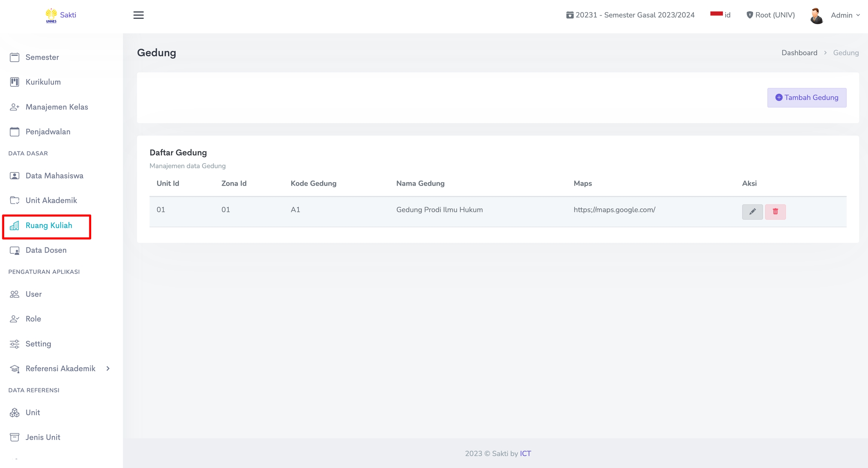This screenshot has width=868, height=468.
Task: Click the Semester calendar icon in the sidebar
Action: pos(15,57)
